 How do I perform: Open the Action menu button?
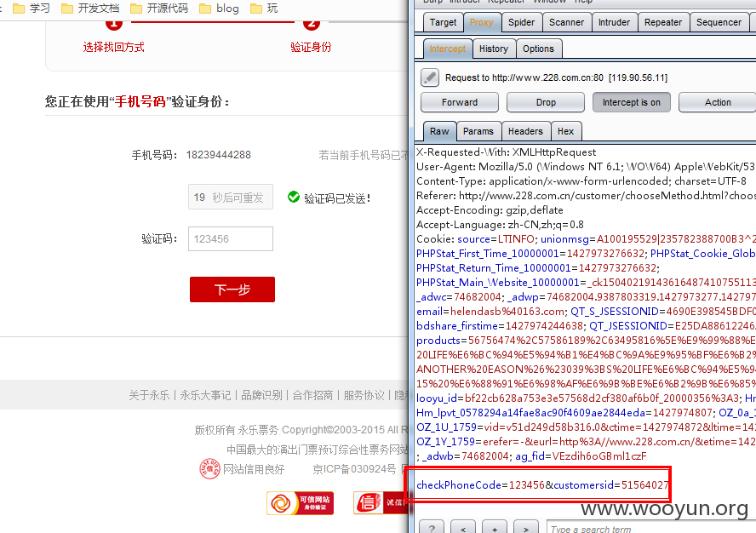pyautogui.click(x=718, y=102)
